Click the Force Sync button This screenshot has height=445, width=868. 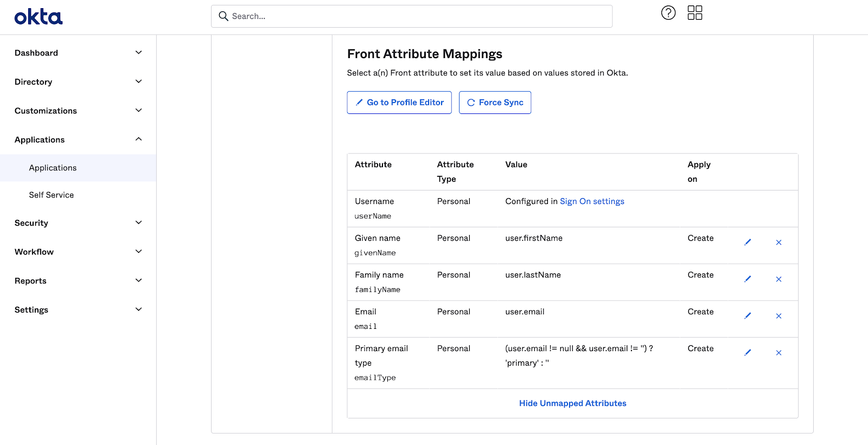(x=495, y=103)
